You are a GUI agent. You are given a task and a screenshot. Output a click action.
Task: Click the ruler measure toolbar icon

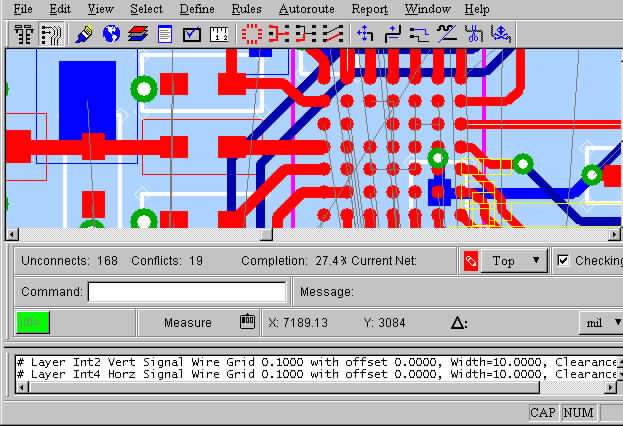(x=219, y=33)
